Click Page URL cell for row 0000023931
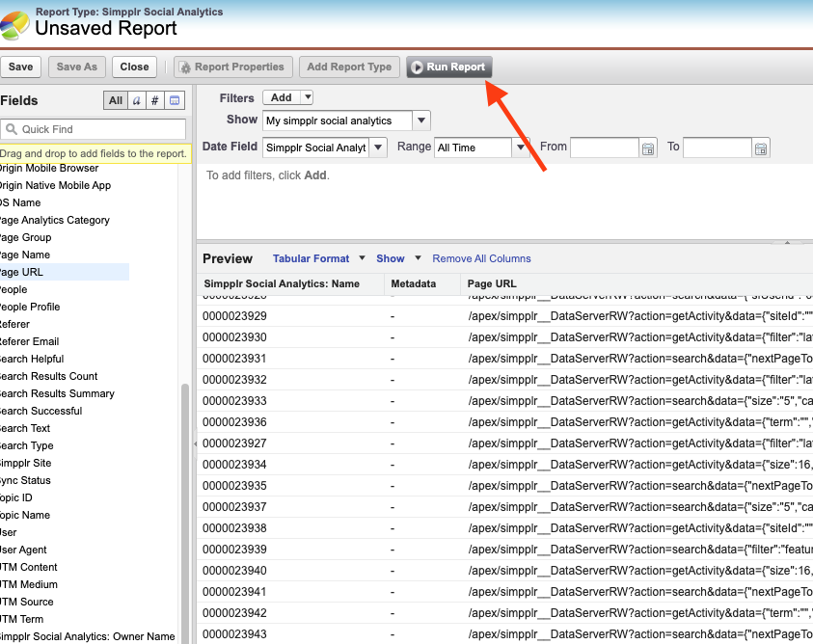 click(x=640, y=359)
